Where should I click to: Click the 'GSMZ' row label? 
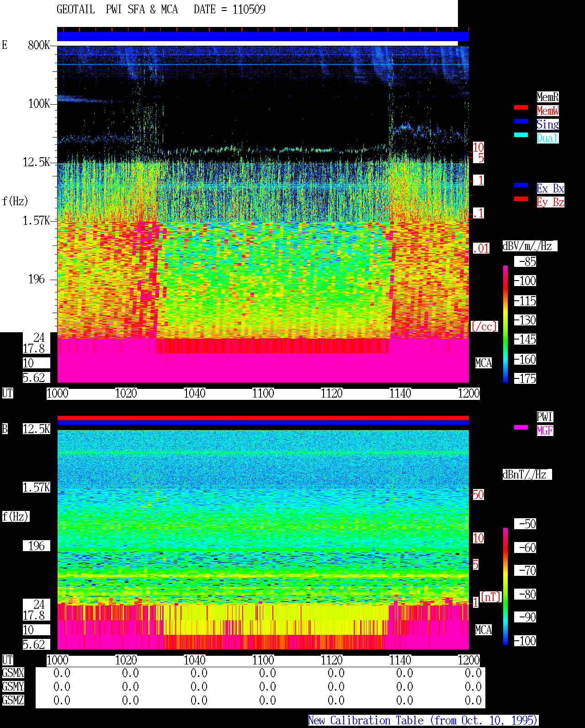[x=13, y=700]
